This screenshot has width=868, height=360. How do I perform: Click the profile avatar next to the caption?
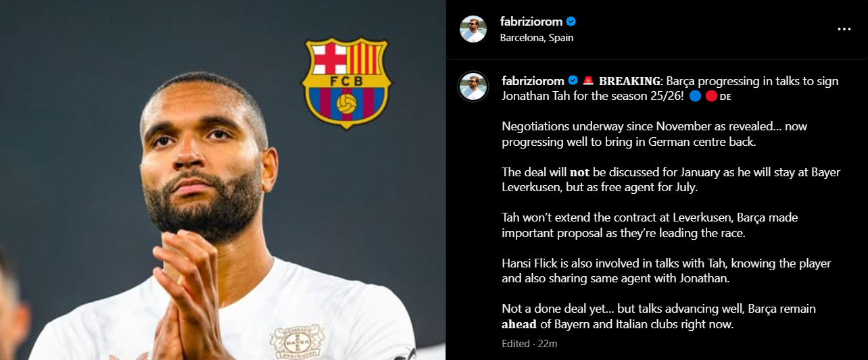tap(473, 87)
